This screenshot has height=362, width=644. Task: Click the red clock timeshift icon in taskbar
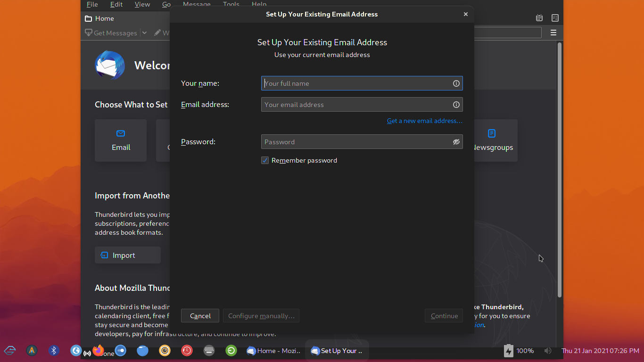pyautogui.click(x=187, y=351)
